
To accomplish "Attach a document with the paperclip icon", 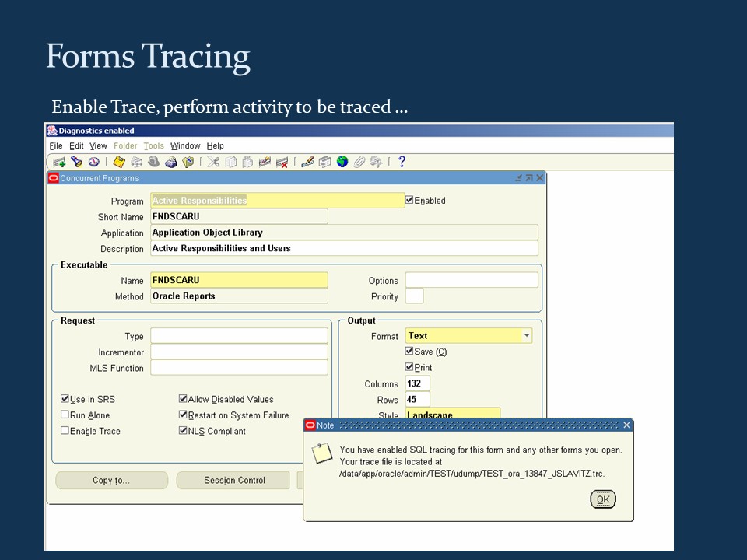I will [359, 161].
